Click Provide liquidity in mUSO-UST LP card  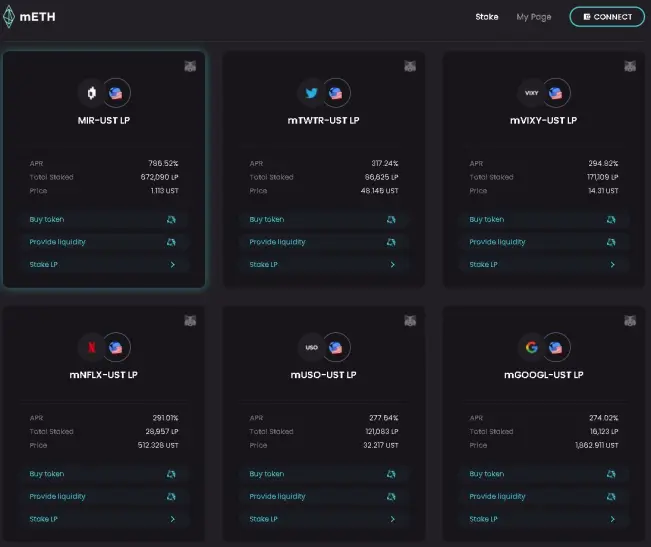point(323,496)
